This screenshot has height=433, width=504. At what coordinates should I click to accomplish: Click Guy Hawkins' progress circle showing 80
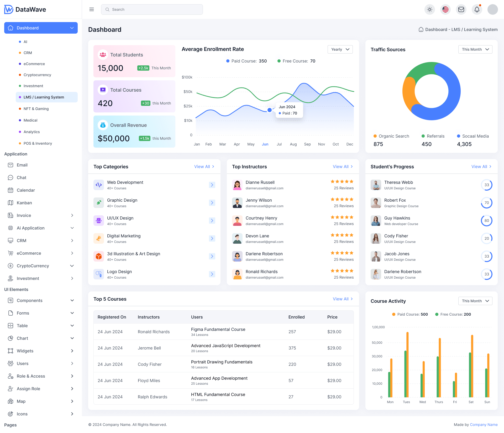point(487,221)
